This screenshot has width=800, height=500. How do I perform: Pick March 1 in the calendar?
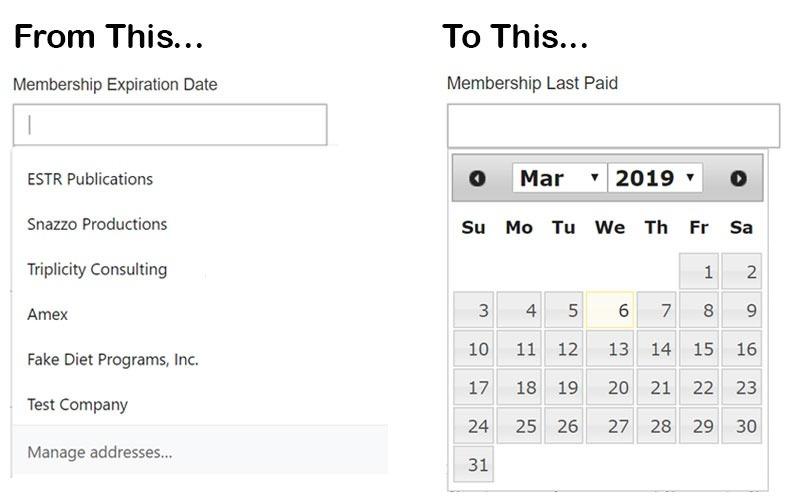(699, 272)
